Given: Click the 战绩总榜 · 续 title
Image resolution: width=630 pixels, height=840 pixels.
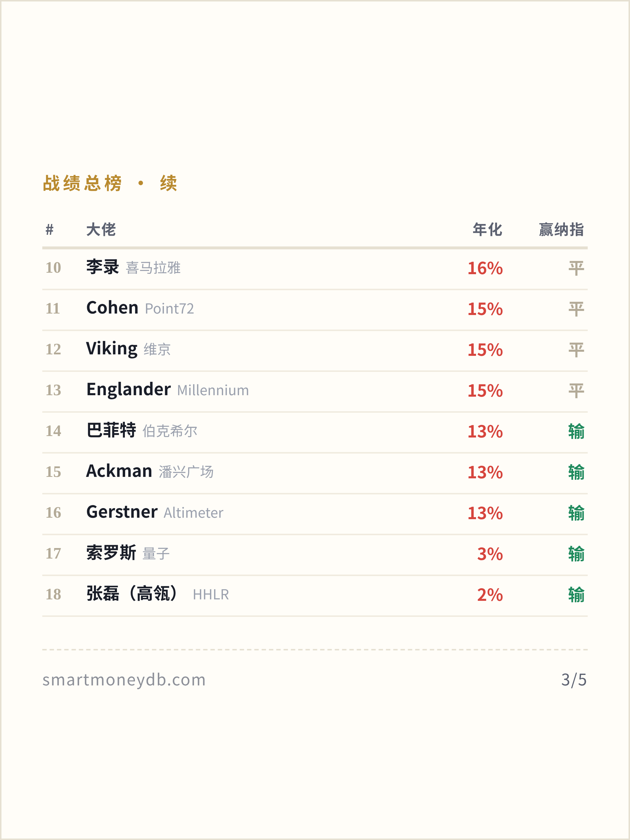Looking at the screenshot, I should point(110,183).
